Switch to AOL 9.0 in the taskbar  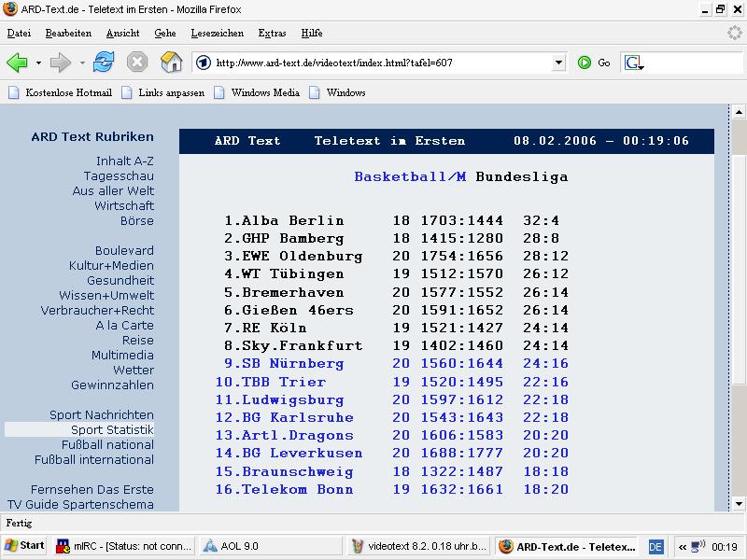(271, 546)
